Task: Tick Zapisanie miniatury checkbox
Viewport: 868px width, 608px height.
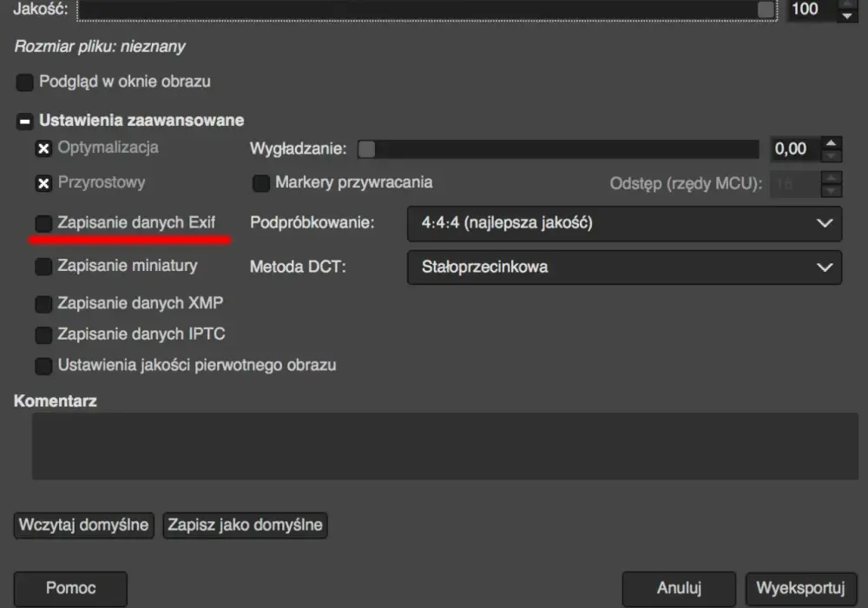Action: tap(43, 267)
